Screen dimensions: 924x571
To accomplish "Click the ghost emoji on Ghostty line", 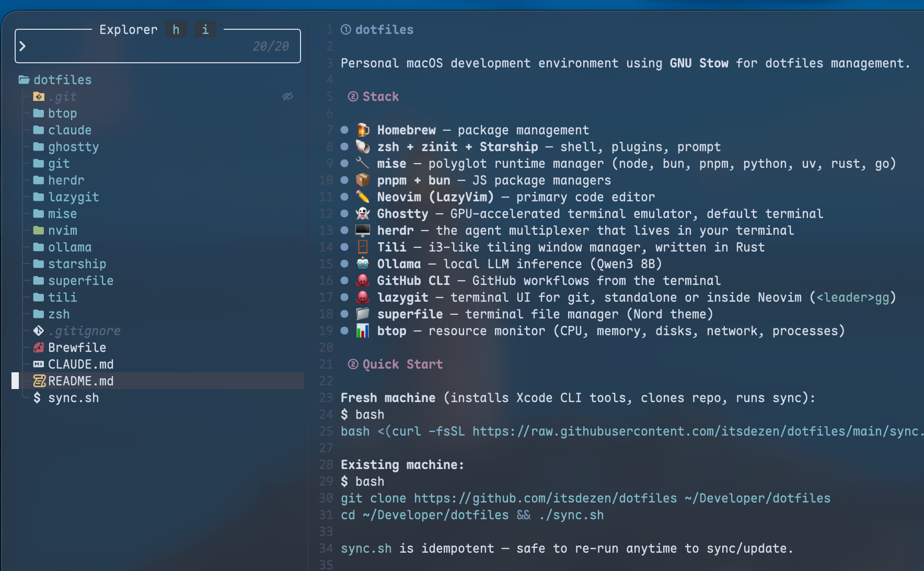I will coord(363,213).
